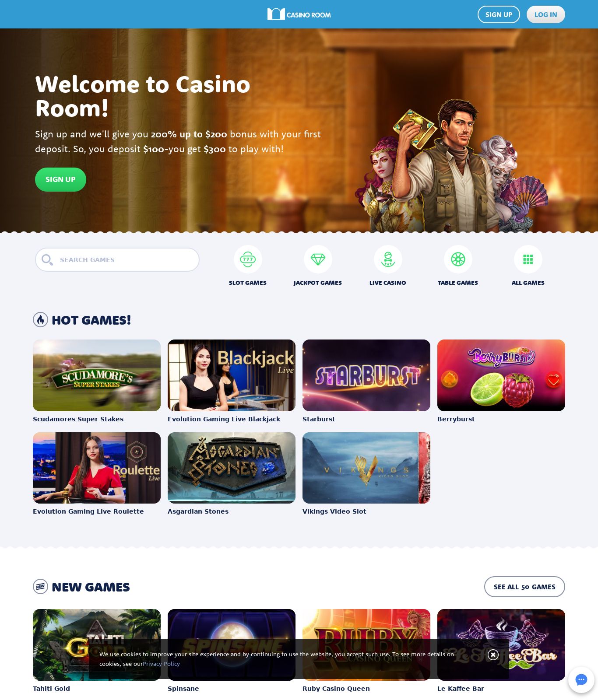Click the Log In button
Image resolution: width=598 pixels, height=700 pixels.
(545, 14)
